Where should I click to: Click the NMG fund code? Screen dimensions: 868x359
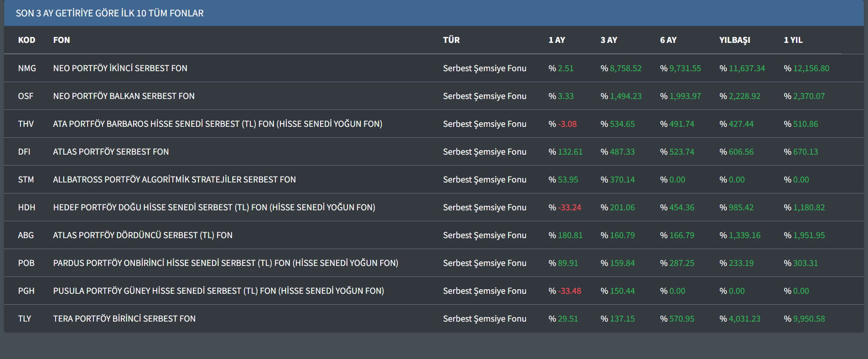point(27,68)
